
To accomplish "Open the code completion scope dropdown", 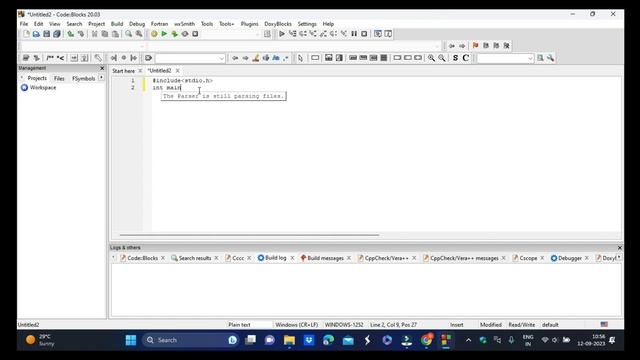I will (82, 46).
